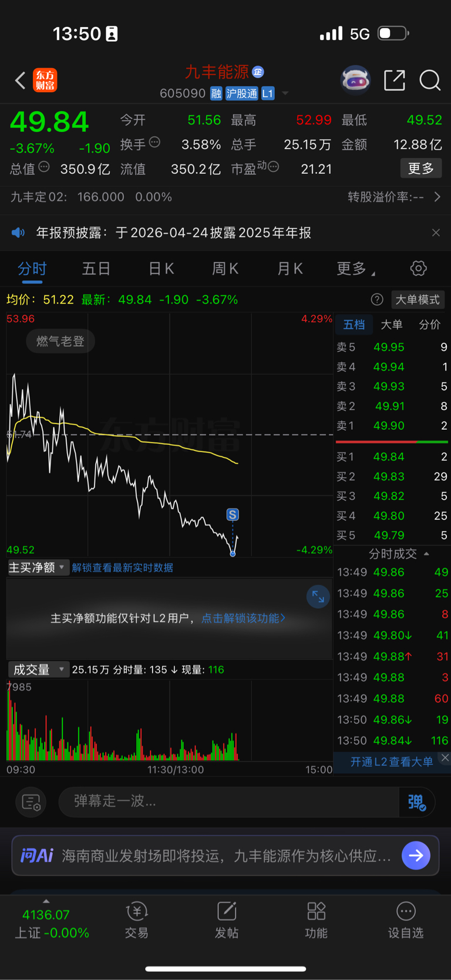Viewport: 451px width, 980px height.
Task: Tap the S sell marker on chart
Action: (x=233, y=515)
